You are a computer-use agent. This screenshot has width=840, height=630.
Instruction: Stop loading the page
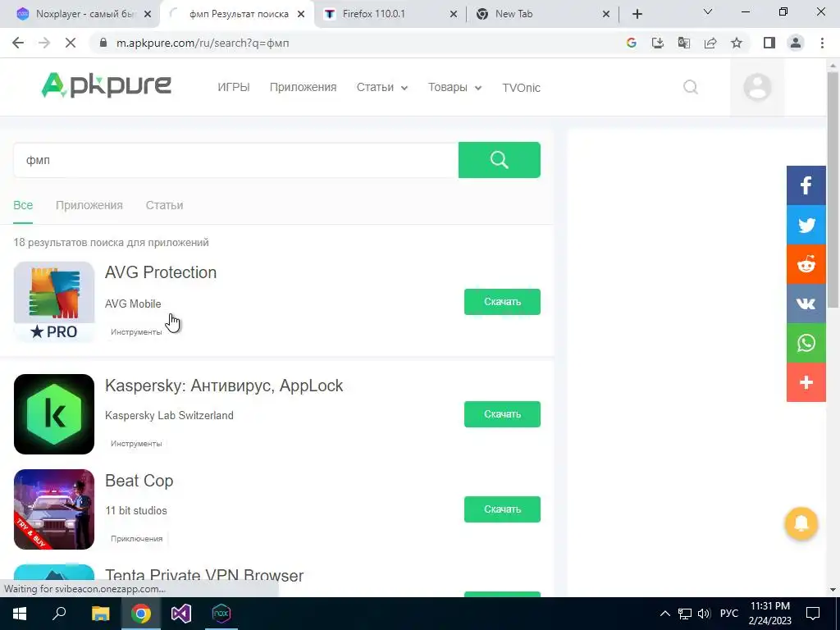click(71, 43)
